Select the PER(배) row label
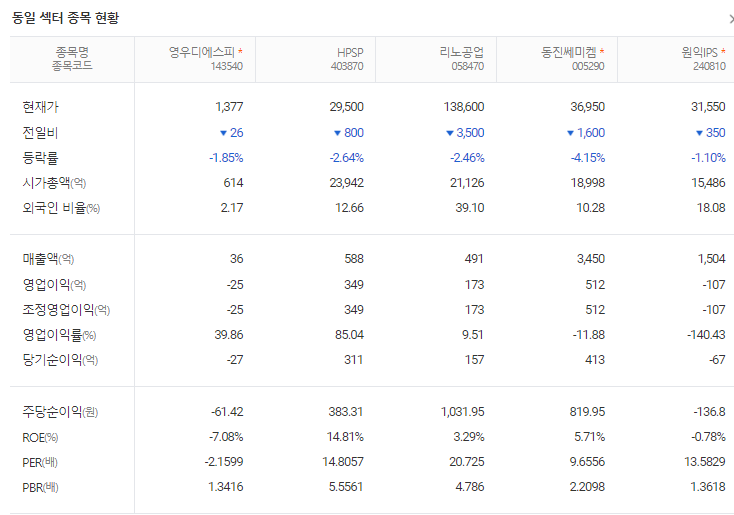The image size is (734, 515). [40, 463]
